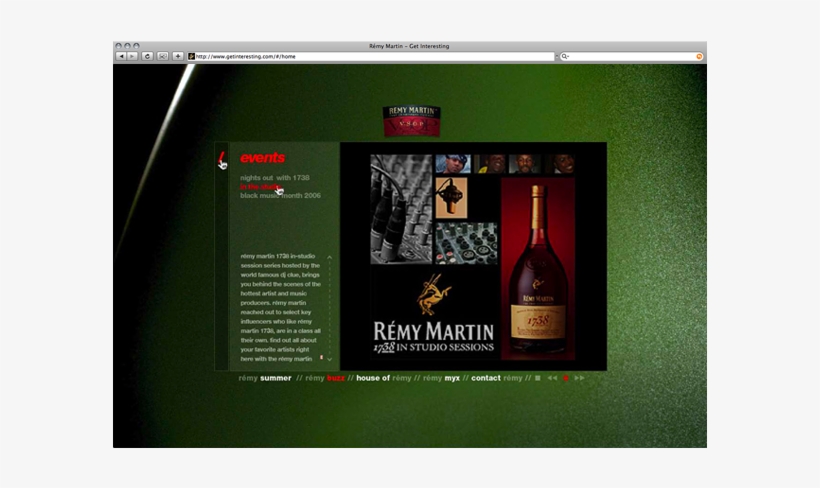Click the man in blue cap portrait thumbnail
820x488 pixels.
(453, 164)
